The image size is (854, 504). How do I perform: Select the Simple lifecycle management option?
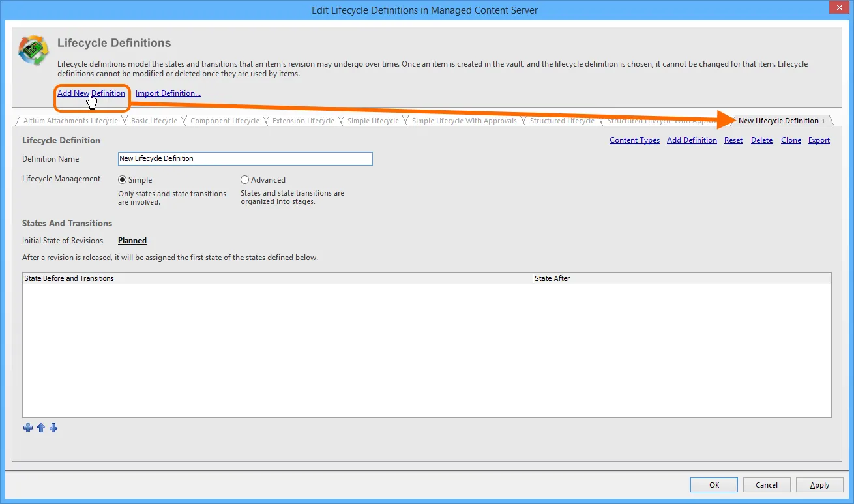(x=123, y=180)
